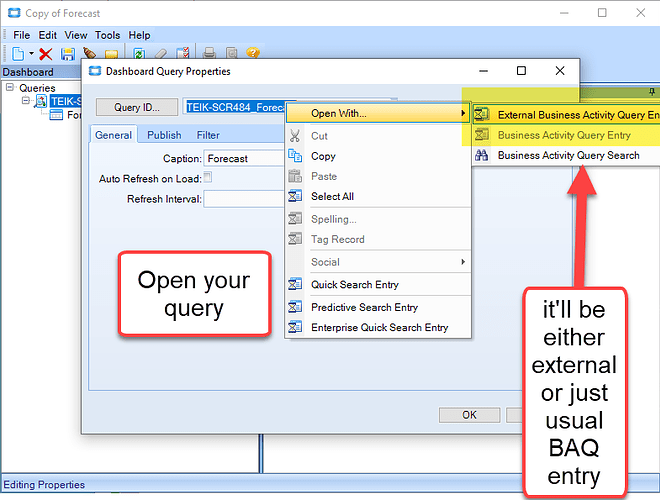
Task: Click the red X delete toolbar icon
Action: pos(45,54)
